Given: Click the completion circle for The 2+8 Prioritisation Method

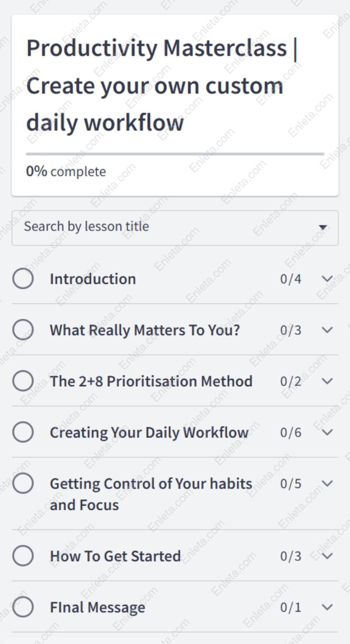Looking at the screenshot, I should pyautogui.click(x=23, y=381).
